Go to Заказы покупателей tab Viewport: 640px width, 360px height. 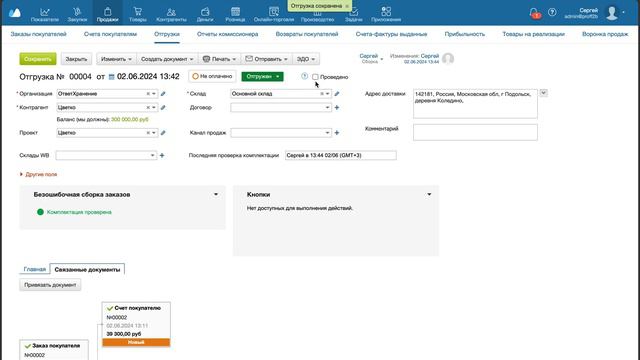(x=38, y=34)
